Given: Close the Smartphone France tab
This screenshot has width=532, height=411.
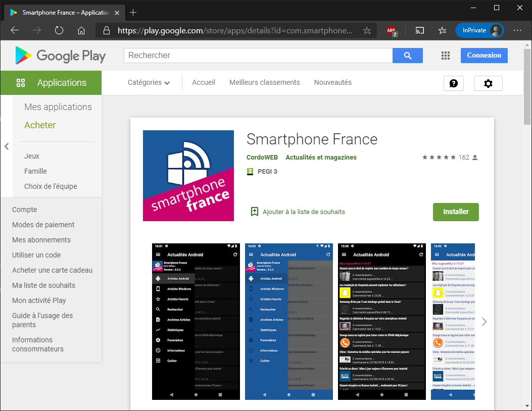Looking at the screenshot, I should coord(117,13).
